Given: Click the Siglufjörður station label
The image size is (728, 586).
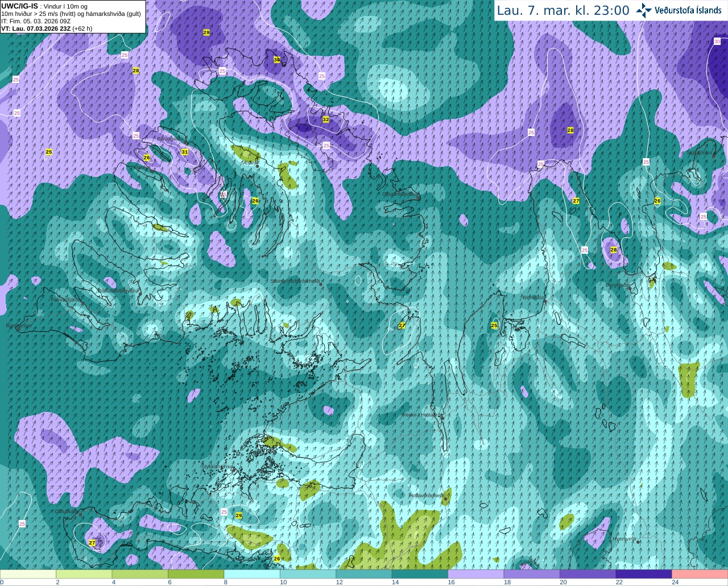Looking at the screenshot, I should tap(699, 152).
